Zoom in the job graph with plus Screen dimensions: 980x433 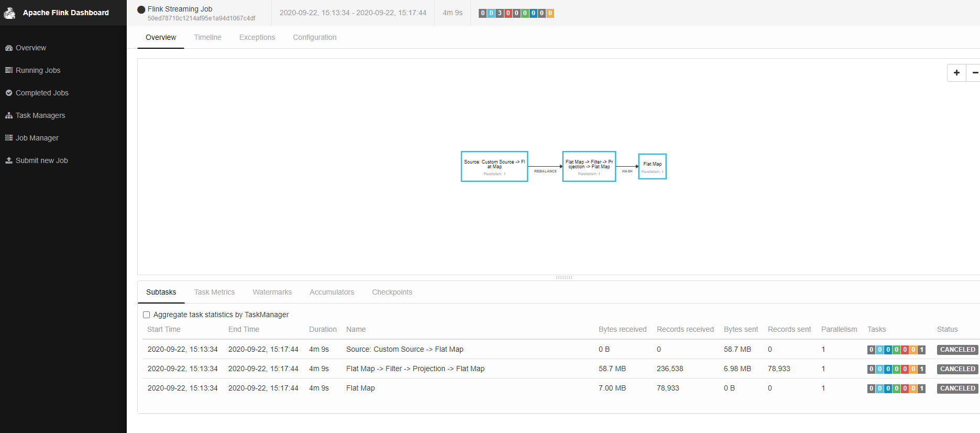pos(956,73)
